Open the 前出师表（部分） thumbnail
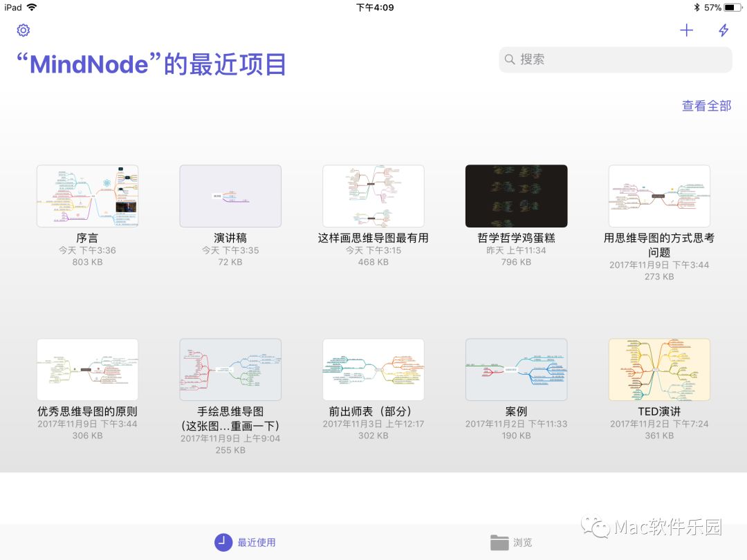The height and width of the screenshot is (560, 747). [373, 369]
